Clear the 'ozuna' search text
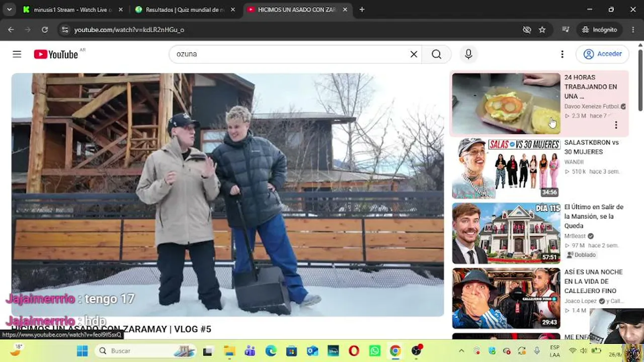 414,54
